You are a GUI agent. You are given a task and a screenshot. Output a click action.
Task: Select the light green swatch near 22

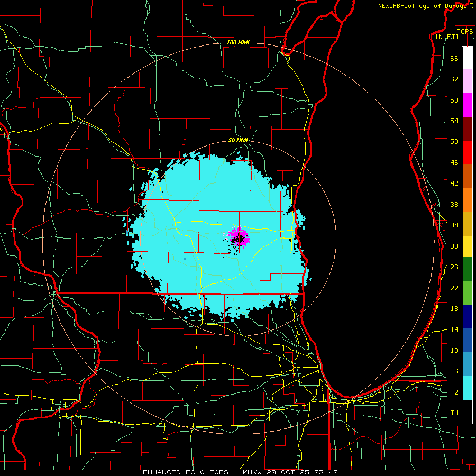click(x=467, y=293)
